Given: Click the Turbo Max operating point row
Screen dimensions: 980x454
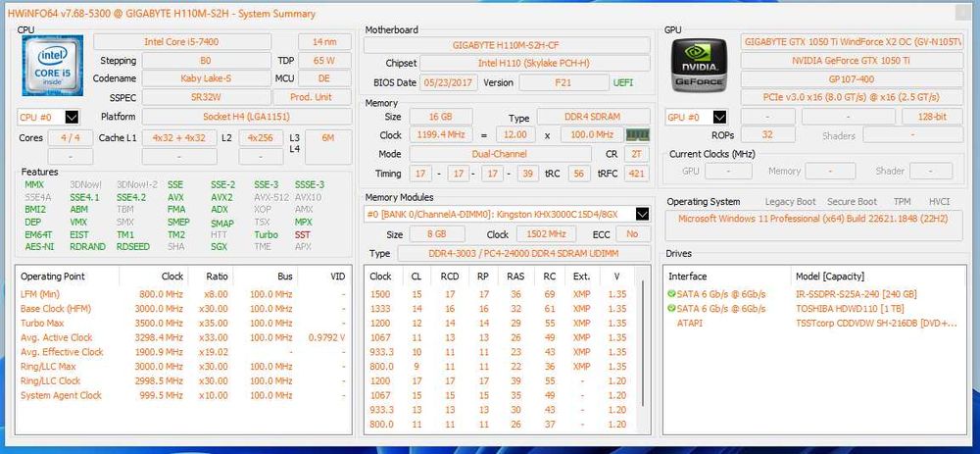Looking at the screenshot, I should point(182,323).
